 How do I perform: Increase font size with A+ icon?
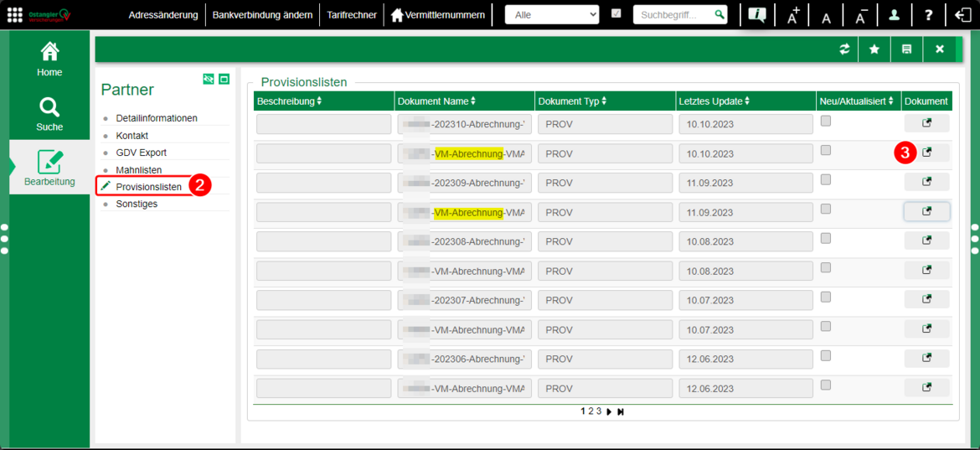tap(792, 15)
